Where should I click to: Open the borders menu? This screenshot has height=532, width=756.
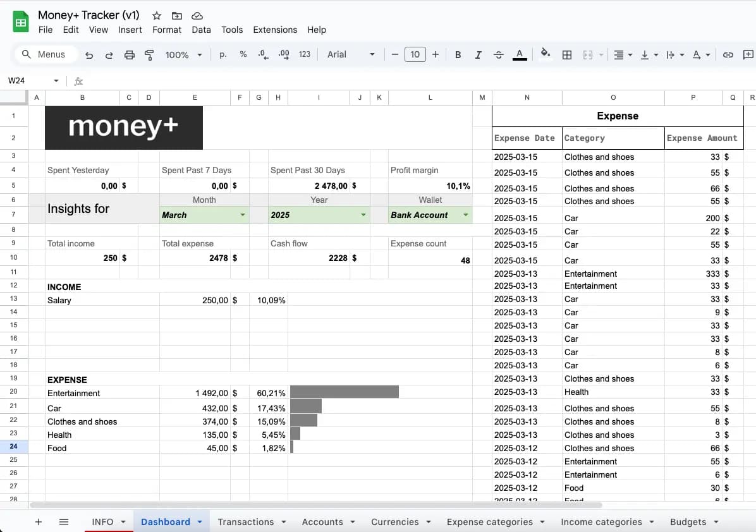coord(567,55)
